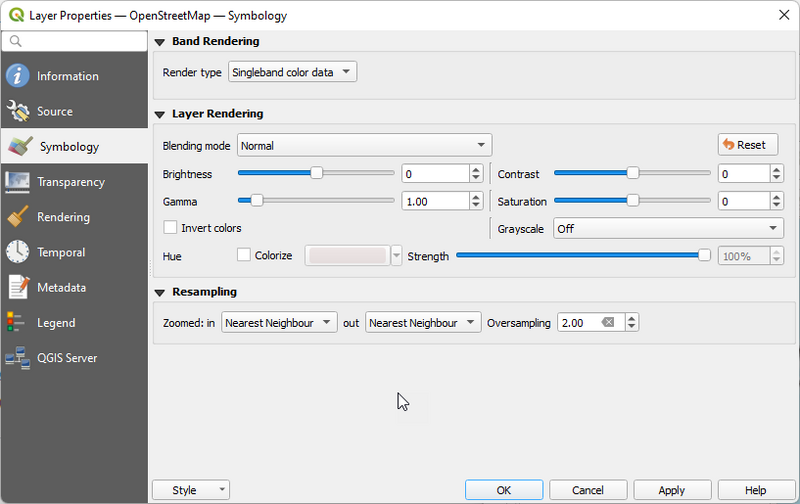Decrease Saturation with down stepper arrow
800x504 pixels.
click(777, 206)
